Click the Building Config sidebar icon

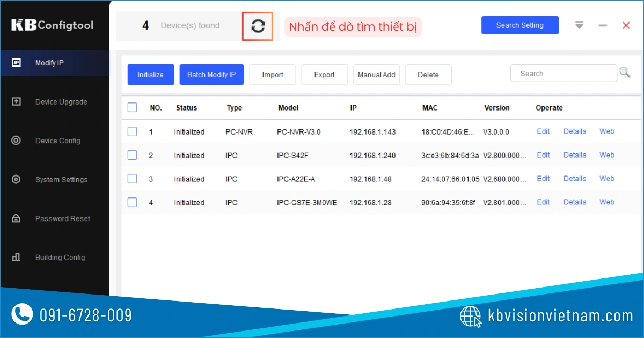click(x=16, y=258)
